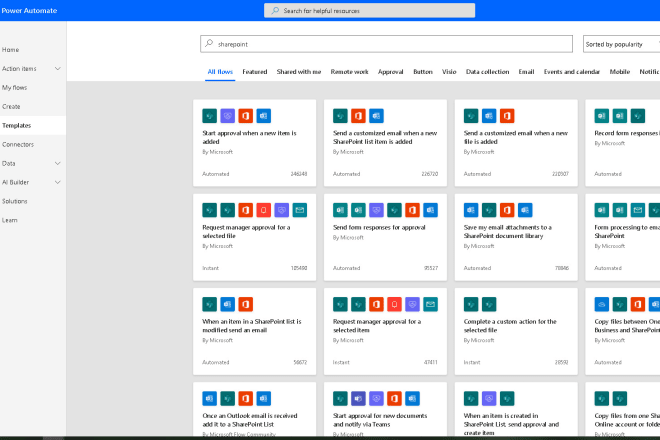Viewport: 660px width, 440px height.
Task: Click the Teams icon on the 'Start approval for new documents' card
Action: [358, 398]
